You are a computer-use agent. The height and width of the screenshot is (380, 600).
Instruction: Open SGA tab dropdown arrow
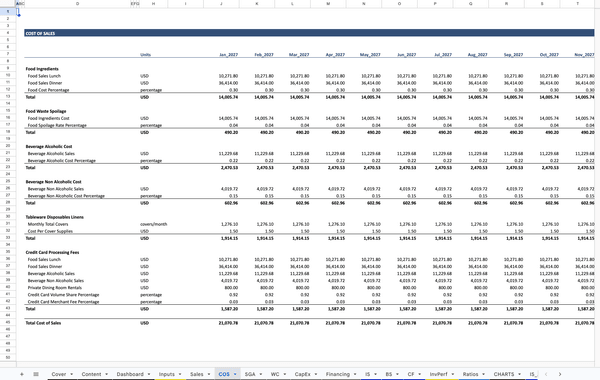261,374
